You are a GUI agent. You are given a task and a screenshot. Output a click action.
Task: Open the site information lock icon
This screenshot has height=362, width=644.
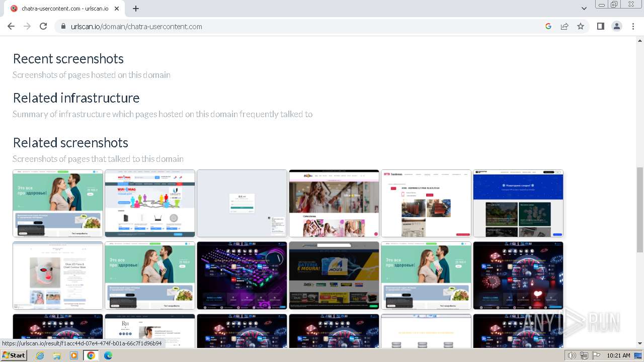click(63, 26)
